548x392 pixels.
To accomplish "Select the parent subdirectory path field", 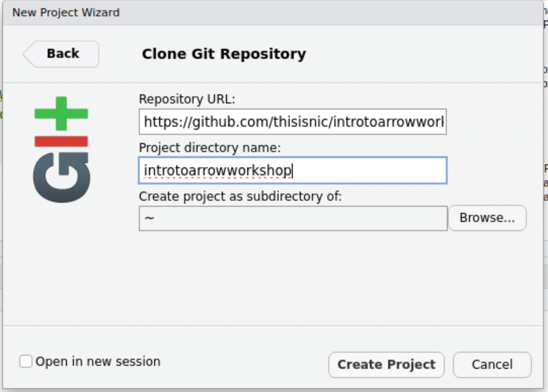I will tap(293, 218).
